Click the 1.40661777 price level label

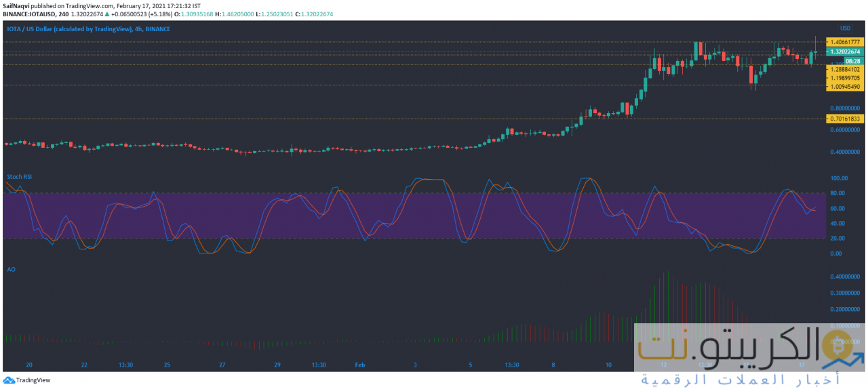pos(844,42)
